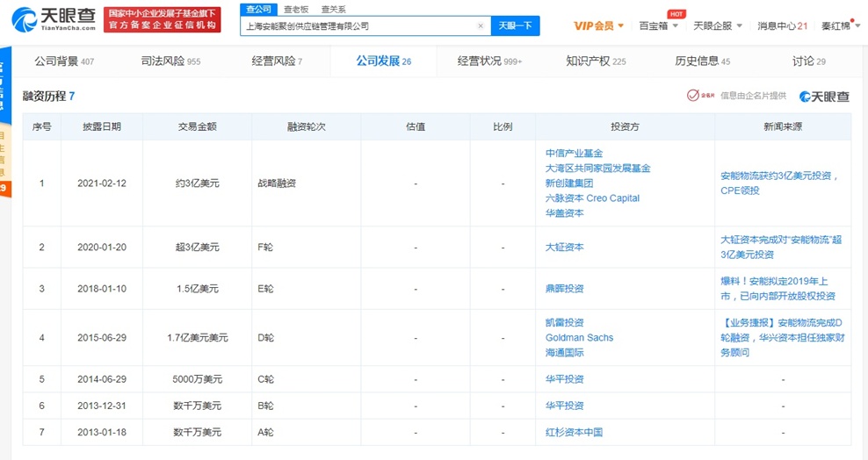
Task: Select the date cell 2014-06-29
Action: (x=102, y=379)
